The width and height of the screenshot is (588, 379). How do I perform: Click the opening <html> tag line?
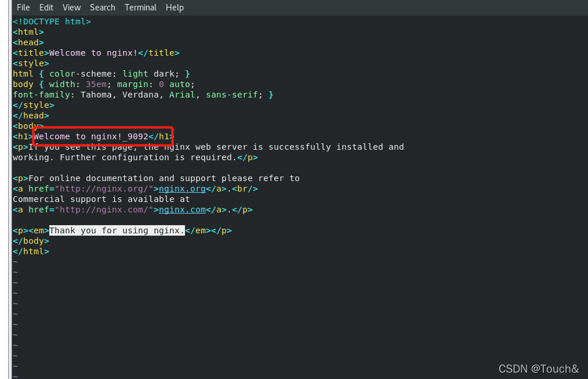[28, 32]
